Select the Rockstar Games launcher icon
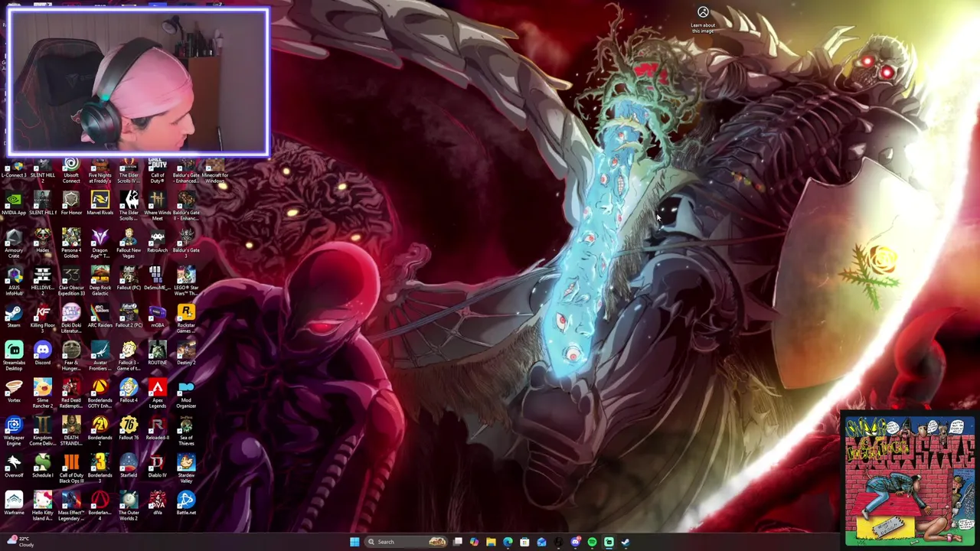Image resolution: width=980 pixels, height=551 pixels. pos(186,319)
